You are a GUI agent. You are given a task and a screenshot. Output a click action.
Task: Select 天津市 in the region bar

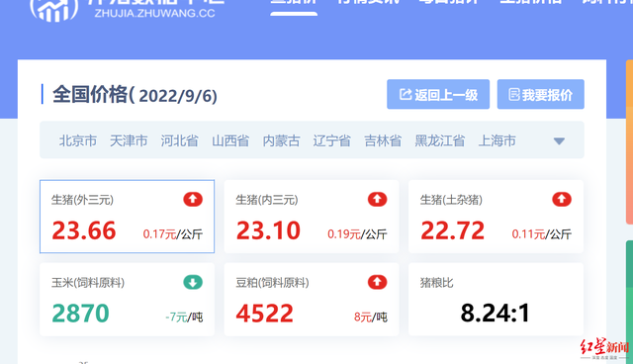129,140
